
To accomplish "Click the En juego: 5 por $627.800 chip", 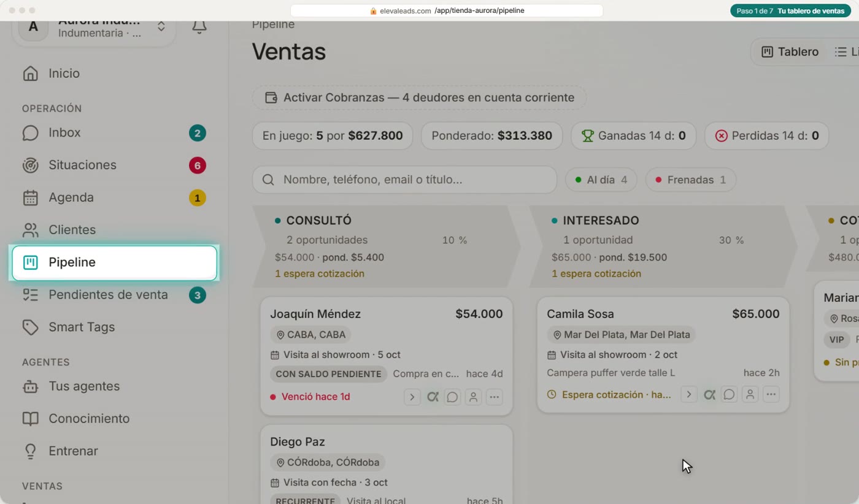I will click(x=333, y=136).
